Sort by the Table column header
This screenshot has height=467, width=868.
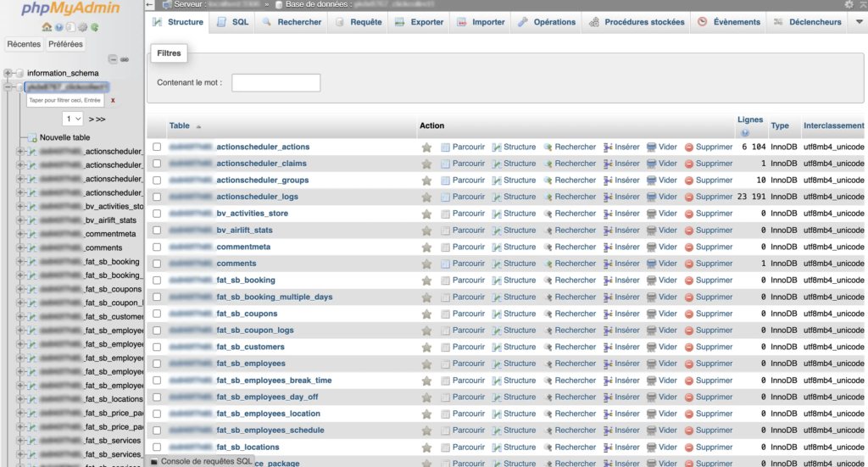pyautogui.click(x=180, y=125)
